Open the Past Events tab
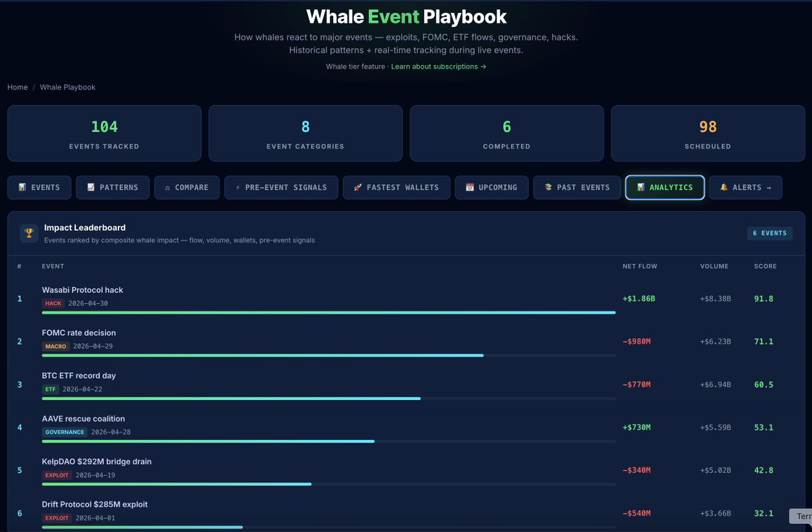Viewport: 812px width, 532px height. (578, 187)
